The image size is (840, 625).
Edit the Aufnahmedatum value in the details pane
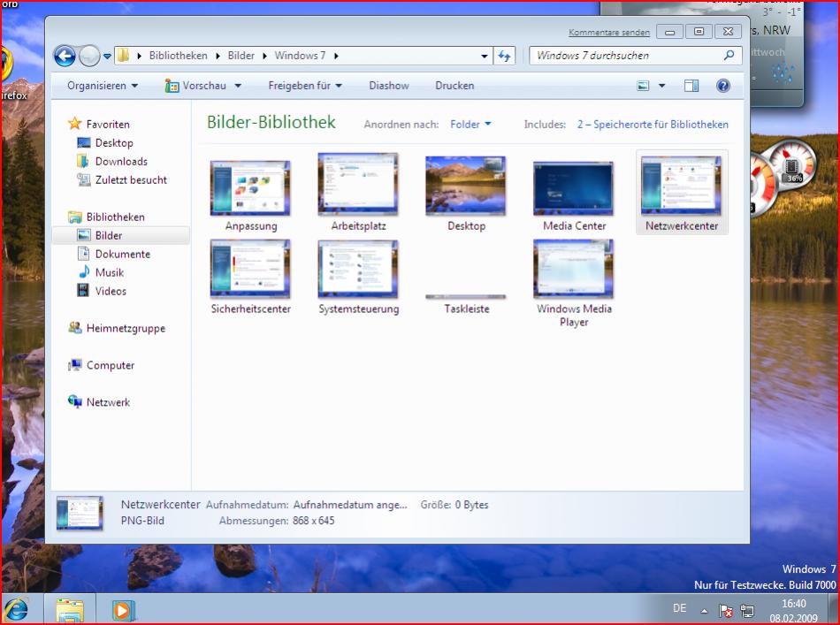[x=350, y=505]
